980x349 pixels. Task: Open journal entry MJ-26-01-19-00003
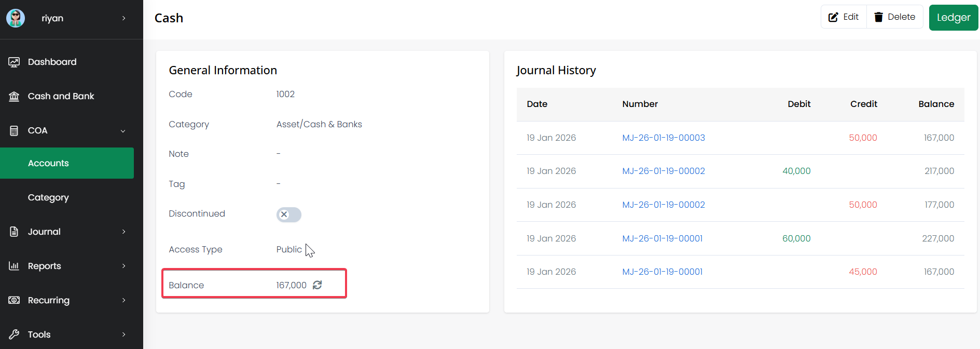[664, 138]
